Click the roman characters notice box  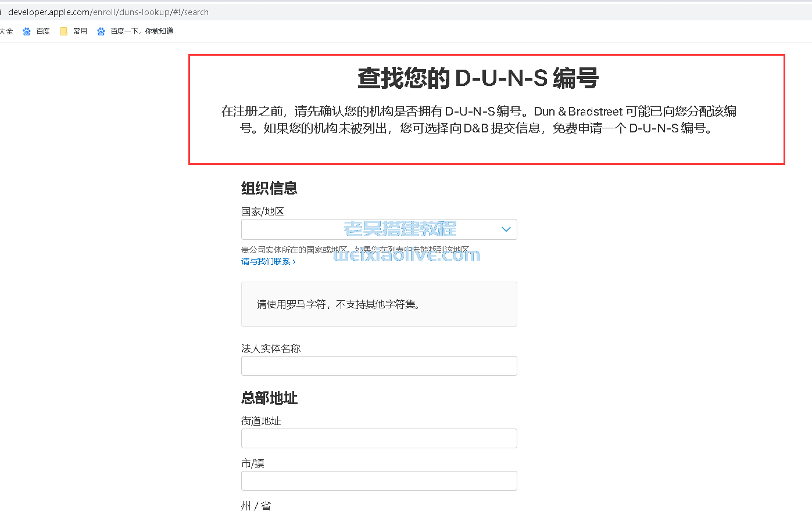[378, 304]
